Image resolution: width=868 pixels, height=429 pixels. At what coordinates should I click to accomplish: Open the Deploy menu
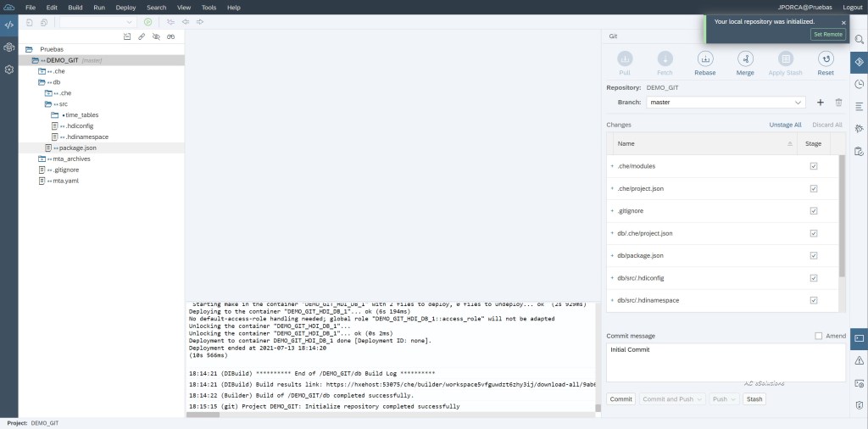pos(125,7)
